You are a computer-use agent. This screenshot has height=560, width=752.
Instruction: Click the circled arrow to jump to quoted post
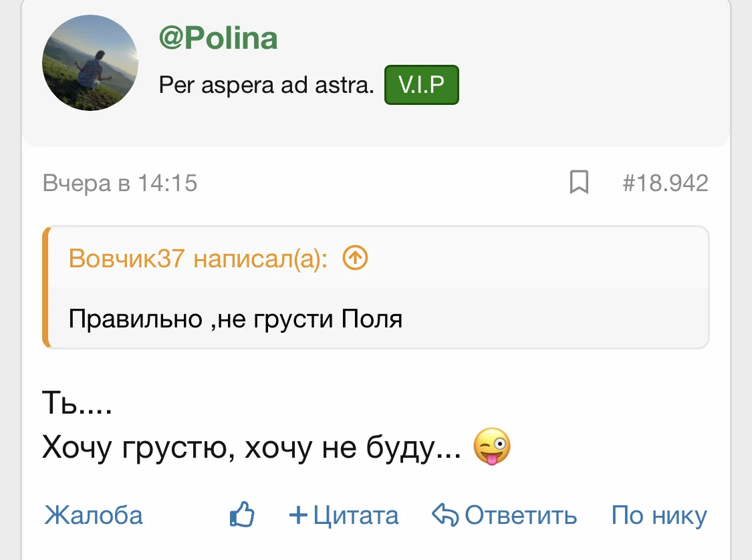[355, 258]
